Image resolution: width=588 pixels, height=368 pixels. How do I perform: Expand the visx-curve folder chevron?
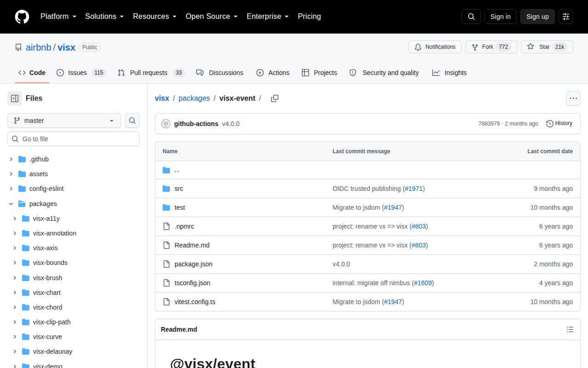coord(15,337)
